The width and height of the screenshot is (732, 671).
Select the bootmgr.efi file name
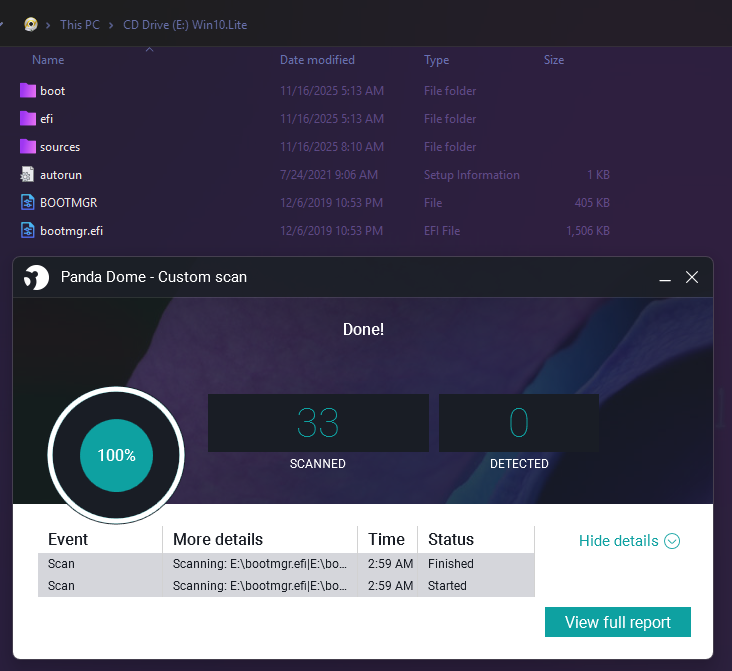click(x=71, y=231)
